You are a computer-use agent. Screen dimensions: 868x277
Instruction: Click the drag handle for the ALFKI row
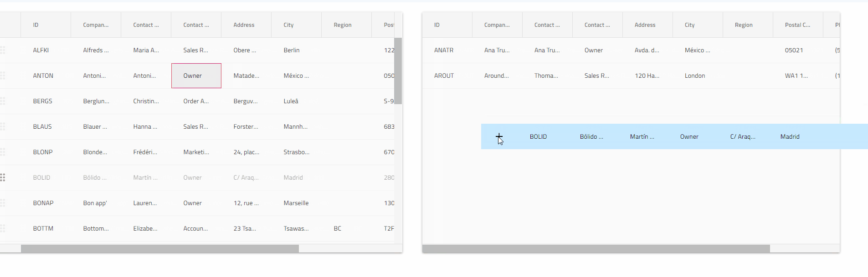pos(3,50)
